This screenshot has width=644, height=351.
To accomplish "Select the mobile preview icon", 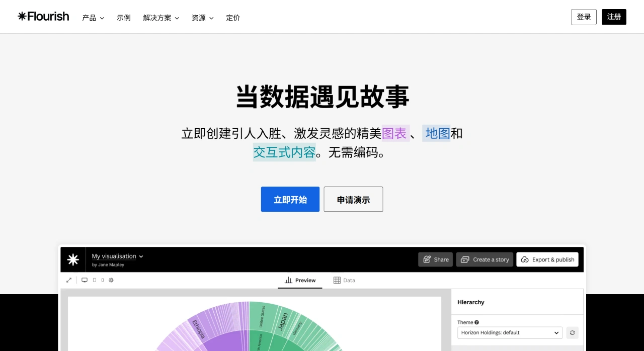I will pos(102,280).
